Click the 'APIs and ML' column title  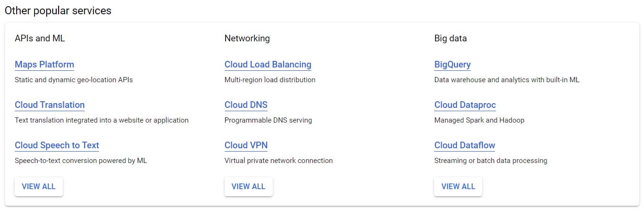click(x=40, y=38)
